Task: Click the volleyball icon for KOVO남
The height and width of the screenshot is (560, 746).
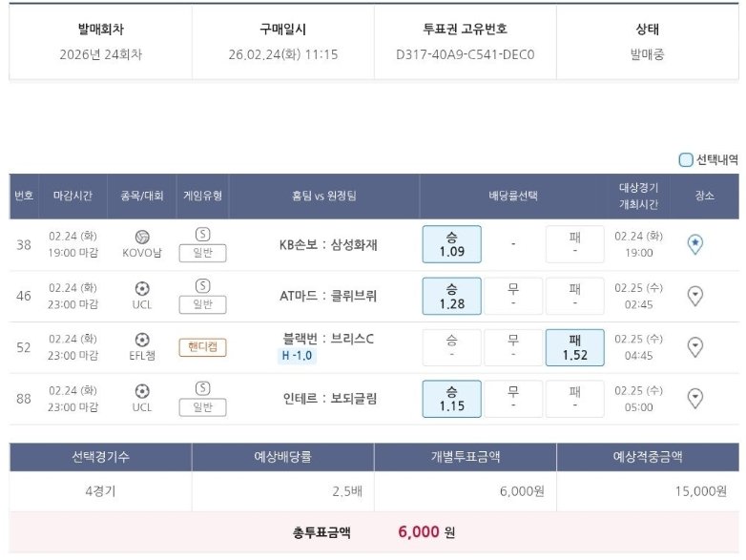Action: coord(142,237)
